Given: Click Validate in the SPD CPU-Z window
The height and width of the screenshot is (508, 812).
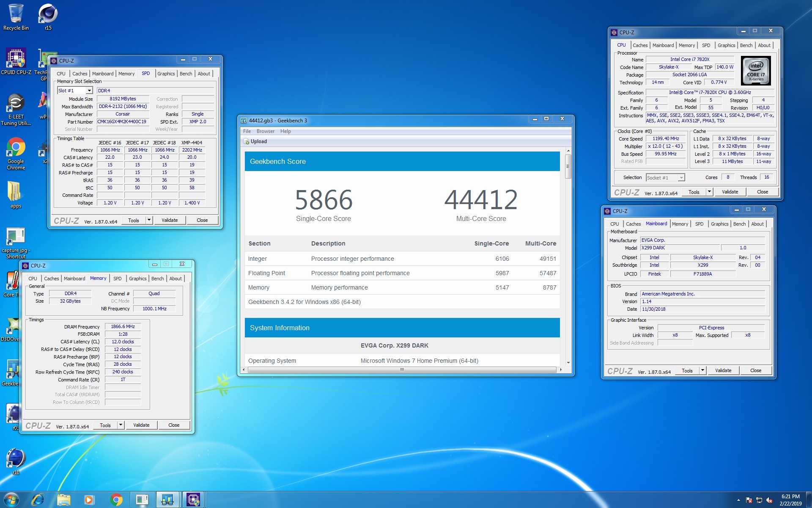Looking at the screenshot, I should coord(170,220).
